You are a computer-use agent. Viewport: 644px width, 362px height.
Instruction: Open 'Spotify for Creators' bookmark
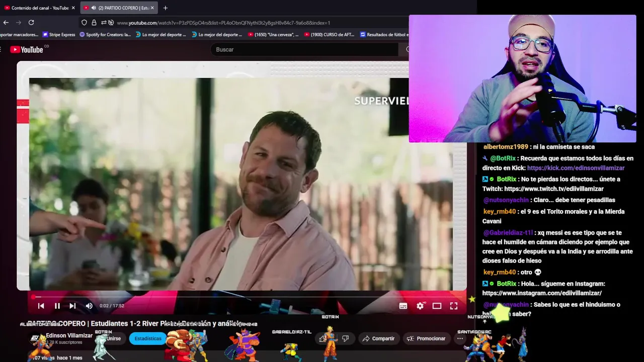pyautogui.click(x=105, y=35)
